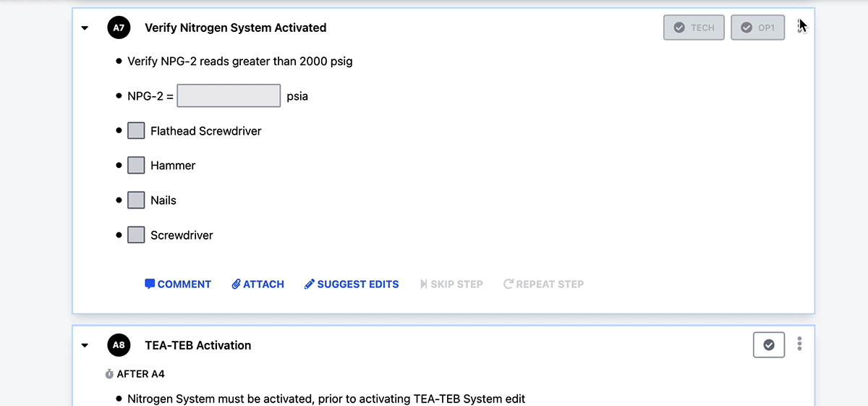
Task: Click the A8 step completion checkmark button
Action: click(769, 345)
